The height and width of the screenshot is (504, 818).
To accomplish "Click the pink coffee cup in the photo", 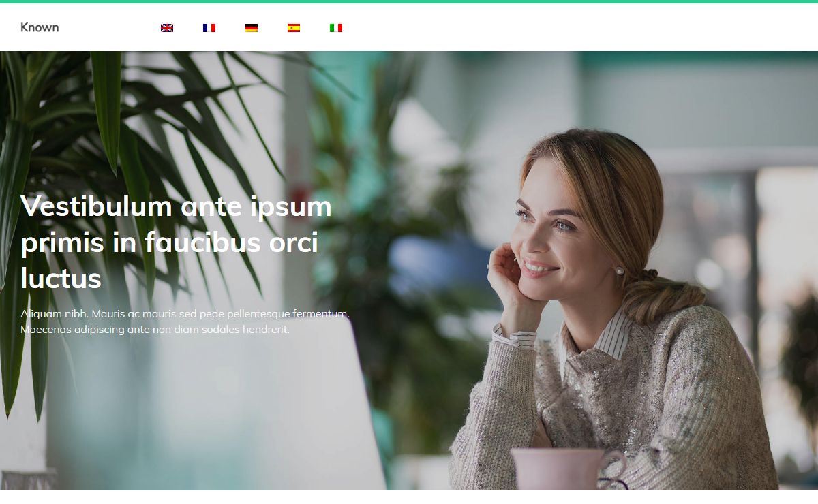I will pos(566,469).
